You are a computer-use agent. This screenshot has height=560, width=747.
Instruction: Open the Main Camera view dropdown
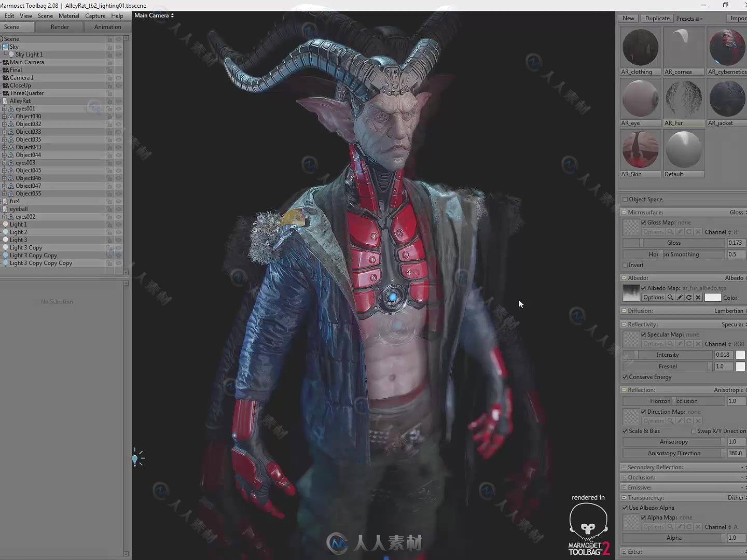[154, 16]
